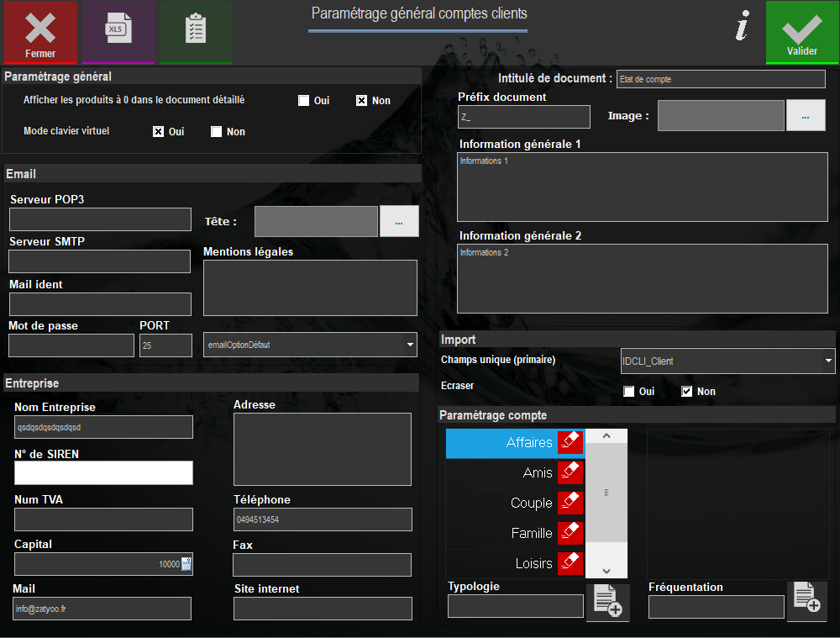Check Oui for Afficher les produits à 0
Viewport: 840px width, 638px height.
tap(304, 100)
